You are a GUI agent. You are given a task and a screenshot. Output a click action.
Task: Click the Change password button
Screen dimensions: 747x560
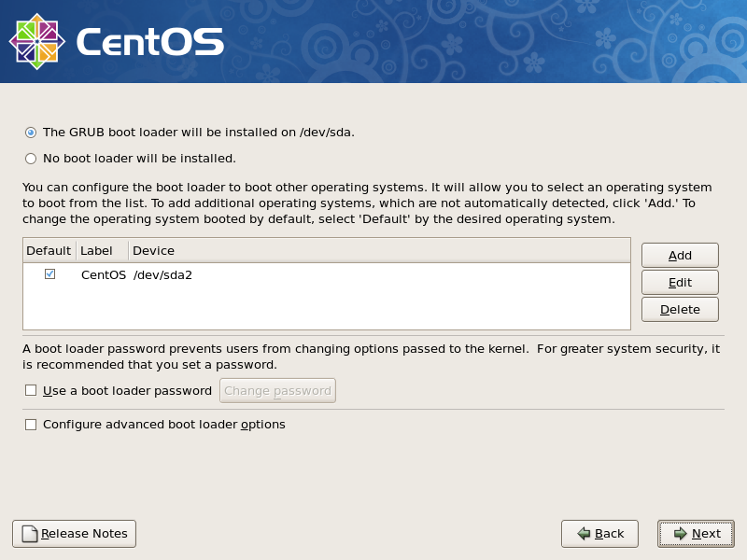click(277, 391)
